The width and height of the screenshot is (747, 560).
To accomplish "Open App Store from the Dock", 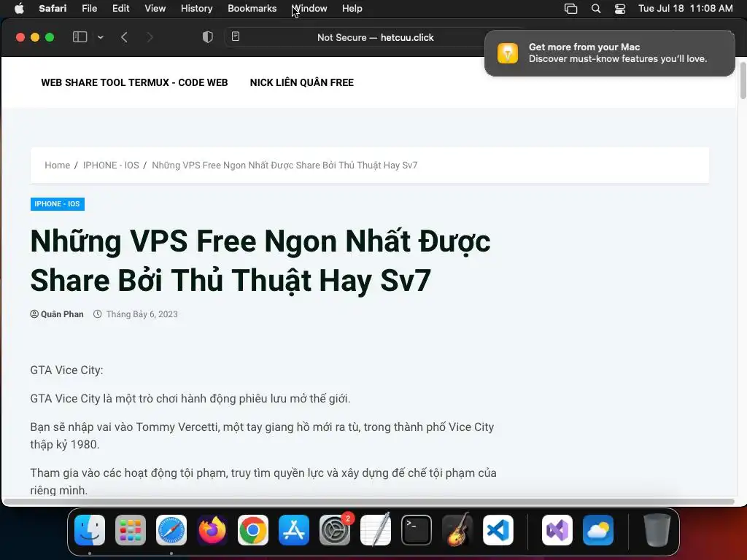I will point(294,530).
